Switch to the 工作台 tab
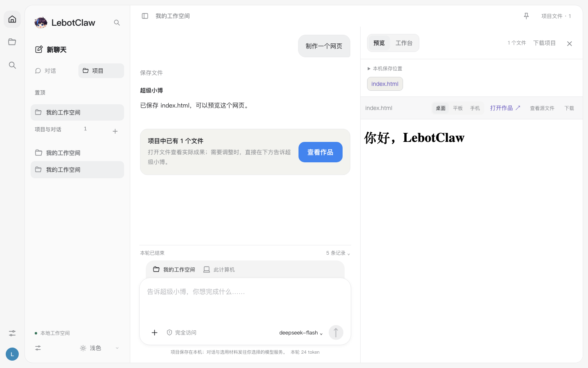 tap(404, 43)
